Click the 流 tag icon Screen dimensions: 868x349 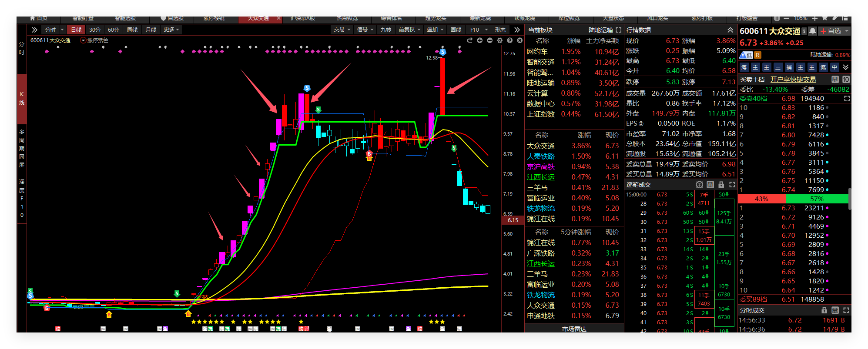823,67
